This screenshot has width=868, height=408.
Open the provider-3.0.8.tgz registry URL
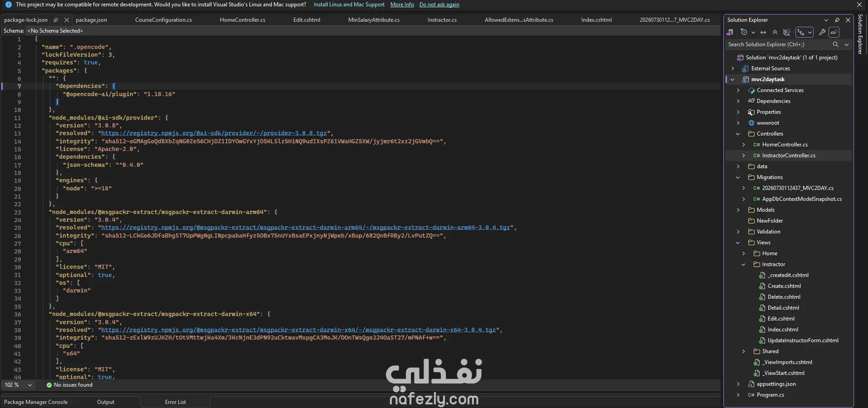(x=214, y=133)
